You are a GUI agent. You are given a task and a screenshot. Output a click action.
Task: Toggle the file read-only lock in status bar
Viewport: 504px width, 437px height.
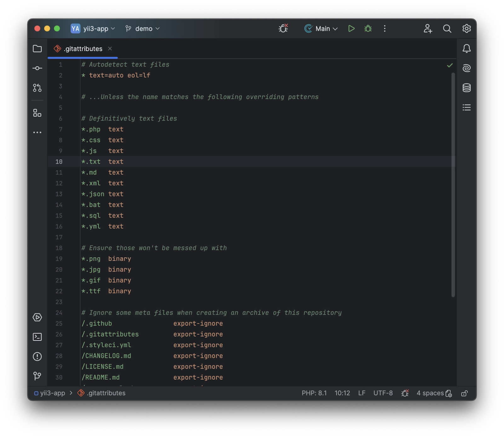pyautogui.click(x=464, y=393)
